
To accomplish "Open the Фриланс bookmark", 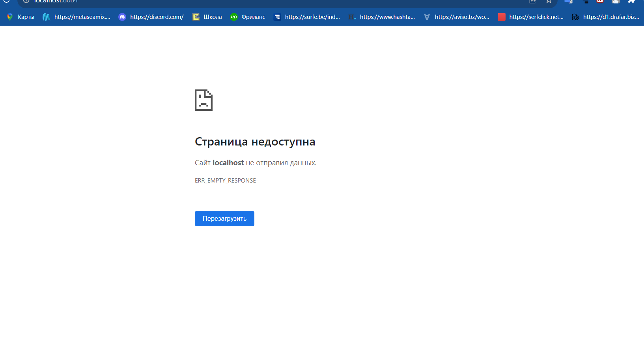I will pyautogui.click(x=248, y=17).
